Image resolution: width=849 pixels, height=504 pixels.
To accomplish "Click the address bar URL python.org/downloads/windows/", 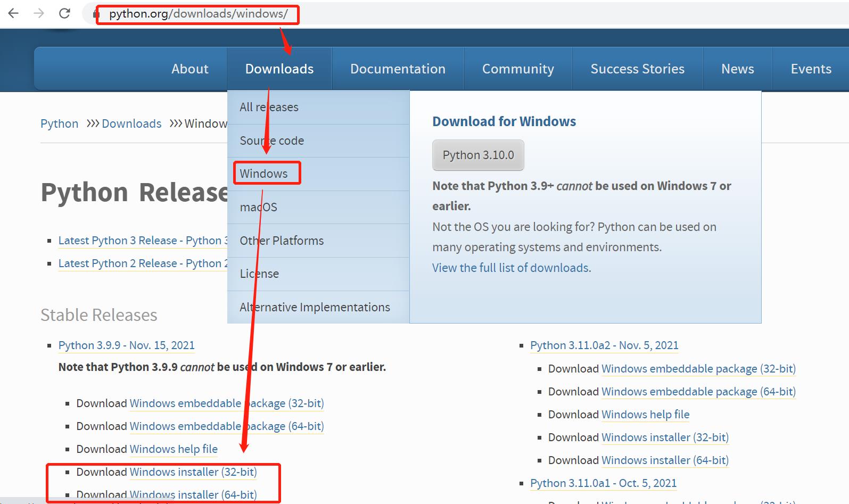I will coord(198,14).
